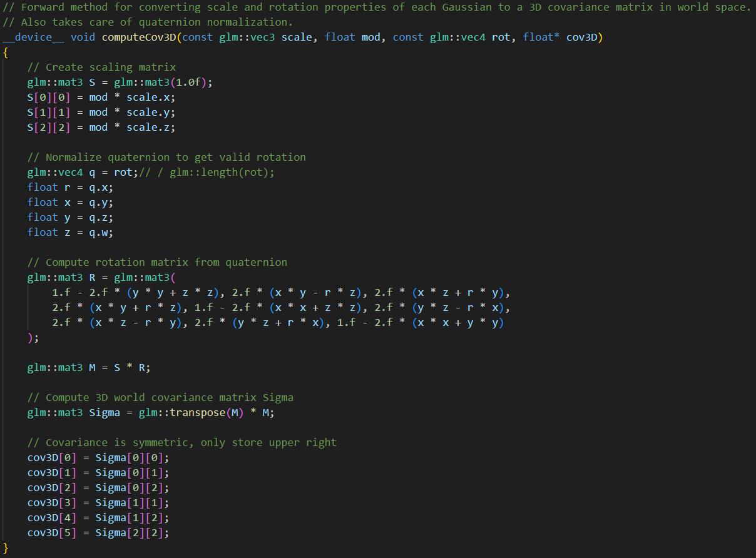Click the comment 'Also takes care of quaternion normalization'
Image resolution: width=756 pixels, height=558 pixels.
148,22
